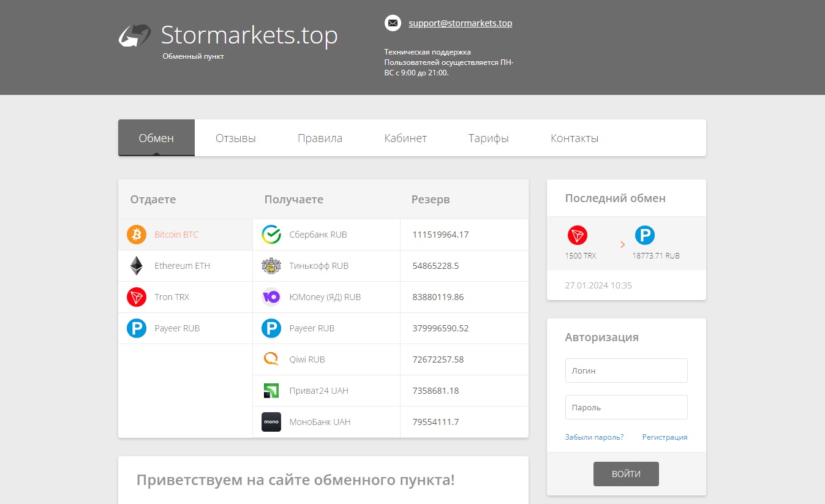The width and height of the screenshot is (825, 504).
Task: Select Payeer icon in the Отдаете column
Action: coord(137,328)
